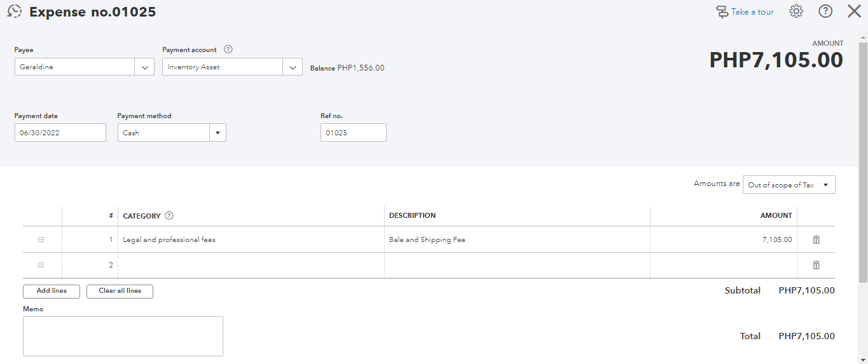The width and height of the screenshot is (868, 364).
Task: Click the help question mark icon
Action: click(x=825, y=11)
